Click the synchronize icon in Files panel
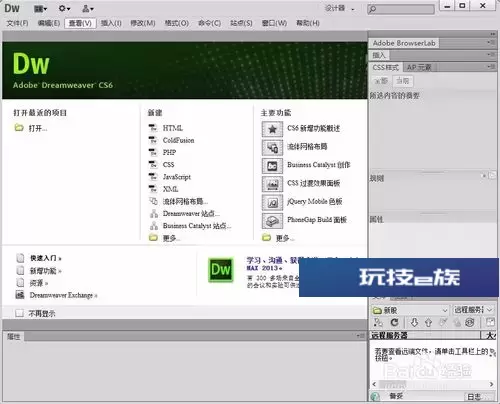 (x=470, y=322)
